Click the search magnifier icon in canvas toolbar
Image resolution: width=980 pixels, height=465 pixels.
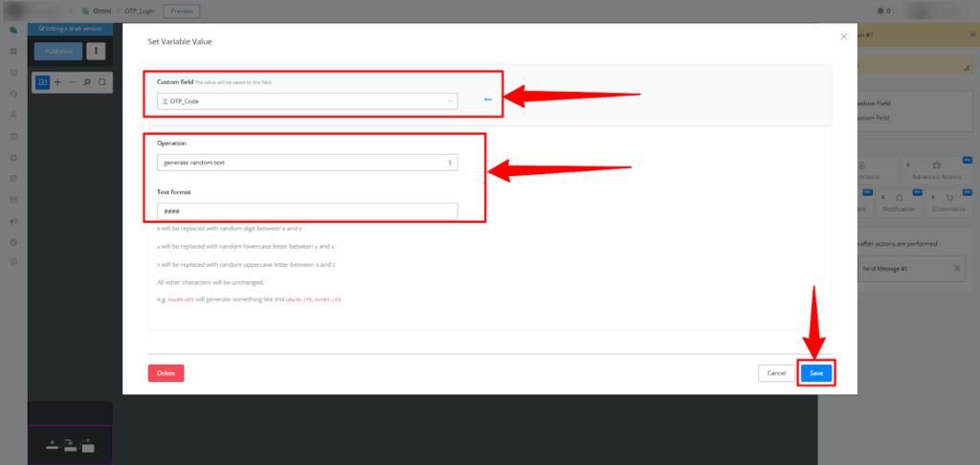pos(101,82)
